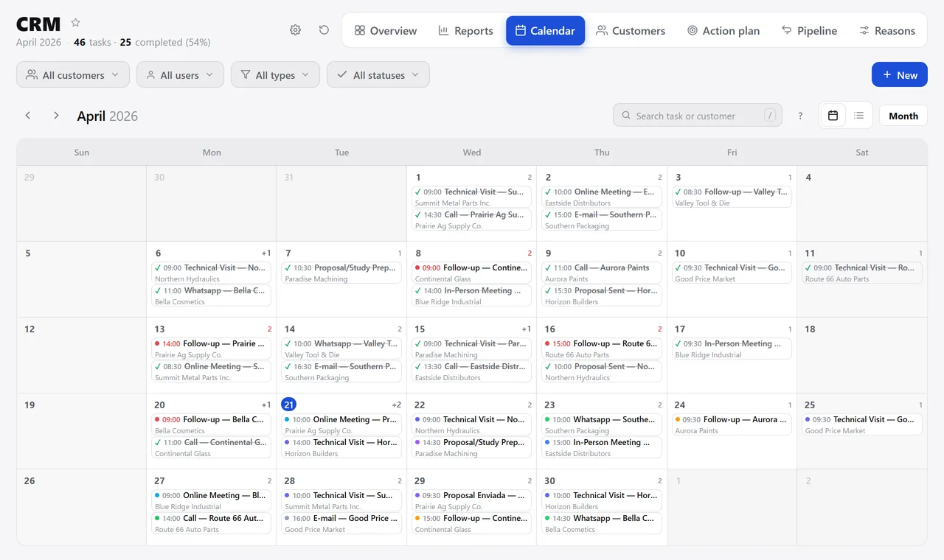944x560 pixels.
Task: Open settings gear icon
Action: (295, 30)
